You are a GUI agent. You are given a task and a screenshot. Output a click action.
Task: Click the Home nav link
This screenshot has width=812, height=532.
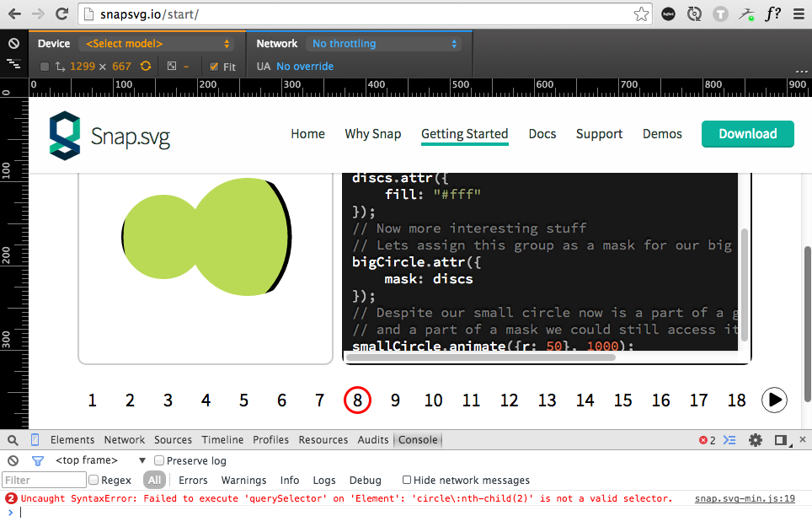pos(307,134)
